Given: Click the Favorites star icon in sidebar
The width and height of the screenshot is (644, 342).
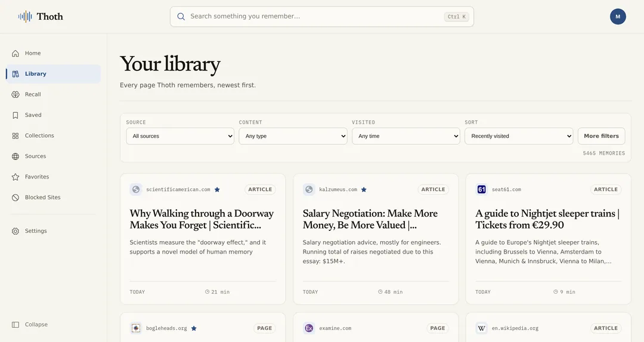Looking at the screenshot, I should tap(16, 177).
